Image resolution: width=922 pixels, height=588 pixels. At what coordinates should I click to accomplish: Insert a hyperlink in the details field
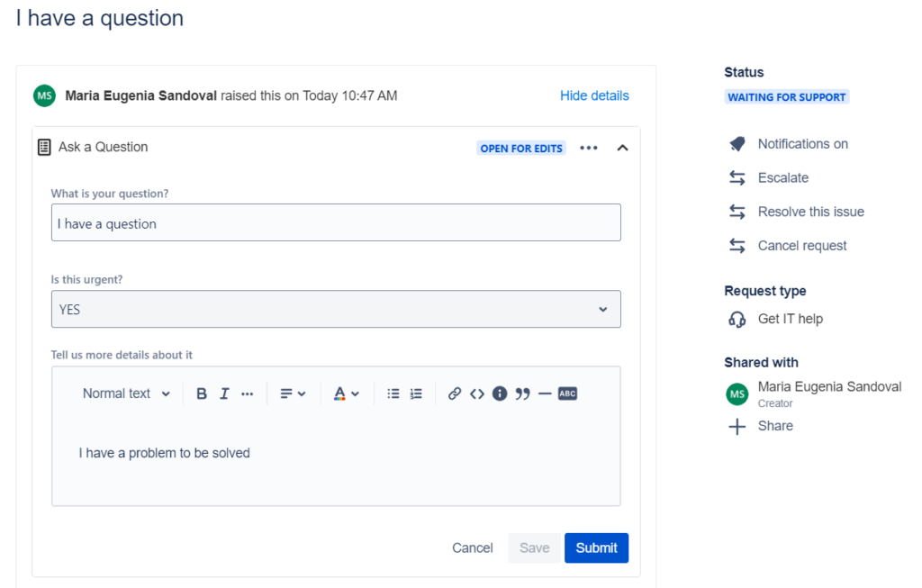[x=454, y=393]
